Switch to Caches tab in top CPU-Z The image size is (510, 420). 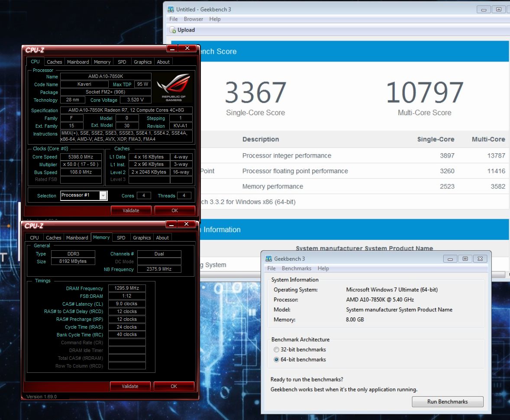click(54, 62)
